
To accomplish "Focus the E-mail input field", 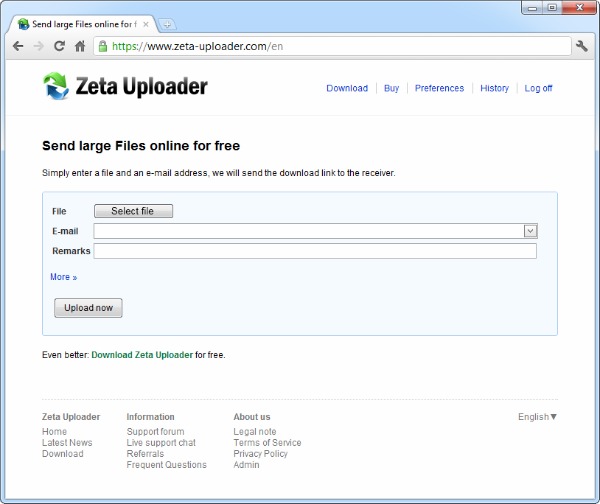I will [308, 231].
